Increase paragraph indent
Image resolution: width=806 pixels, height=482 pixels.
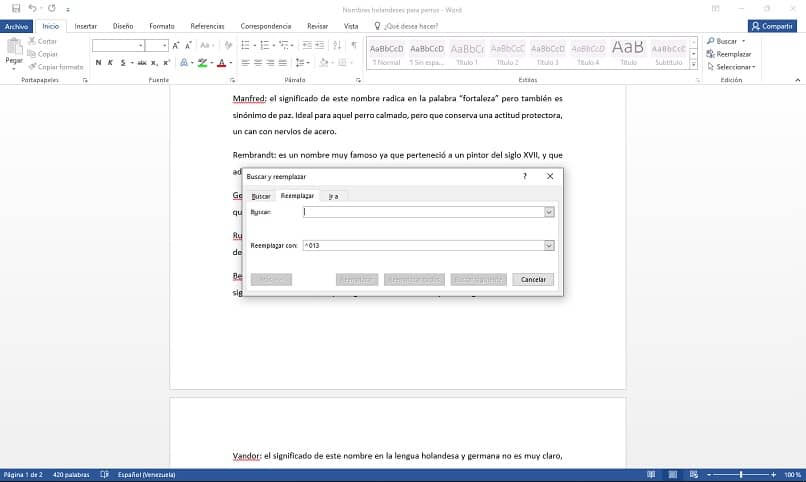[x=319, y=46]
